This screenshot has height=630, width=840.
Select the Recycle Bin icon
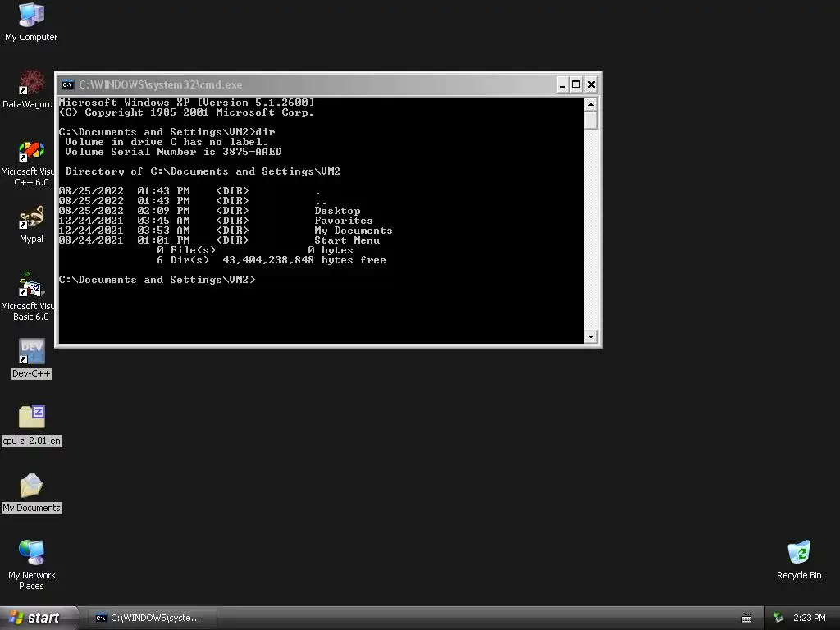(799, 559)
